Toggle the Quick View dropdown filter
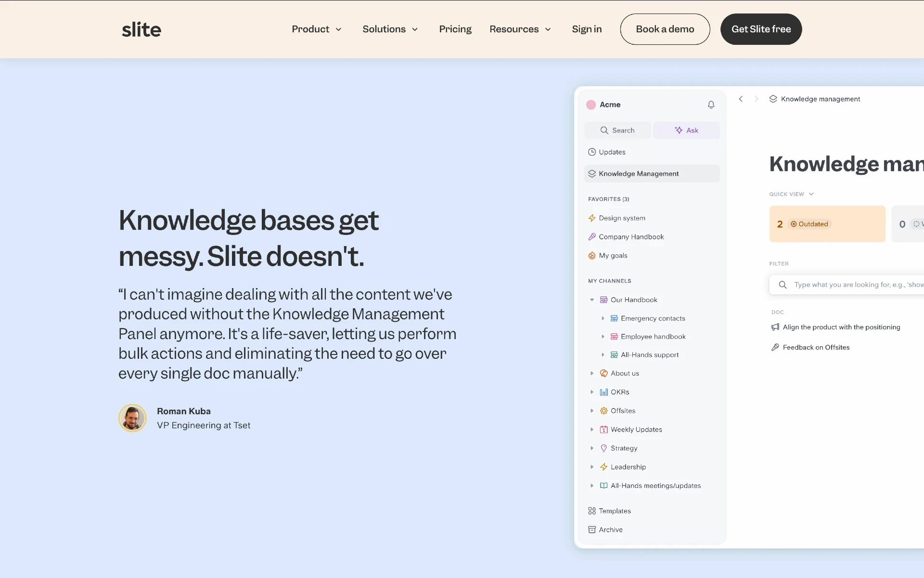924x578 pixels. point(792,194)
